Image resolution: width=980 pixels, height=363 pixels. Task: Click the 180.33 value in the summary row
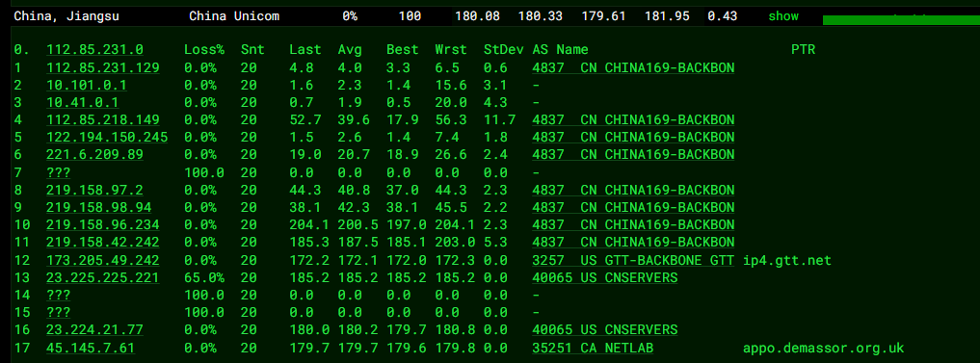pyautogui.click(x=541, y=16)
